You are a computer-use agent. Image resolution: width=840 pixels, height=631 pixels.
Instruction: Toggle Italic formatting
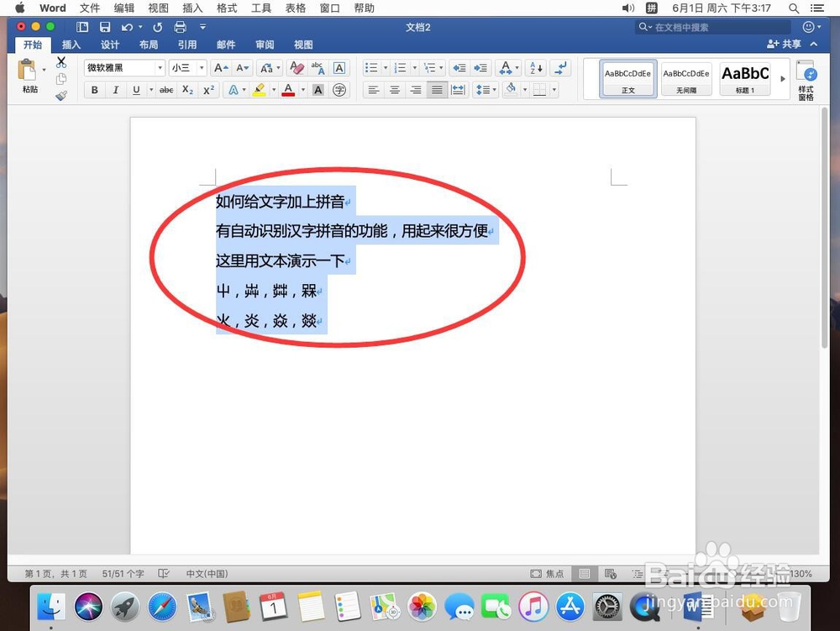(116, 90)
